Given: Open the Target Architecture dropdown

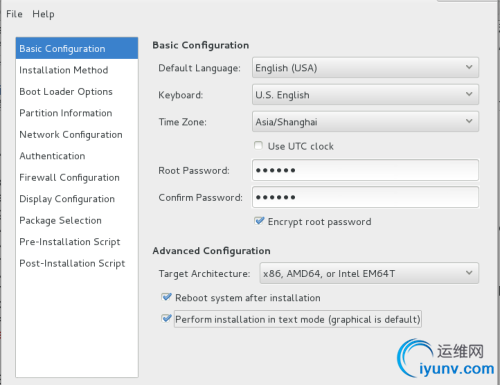Looking at the screenshot, I should tap(369, 273).
